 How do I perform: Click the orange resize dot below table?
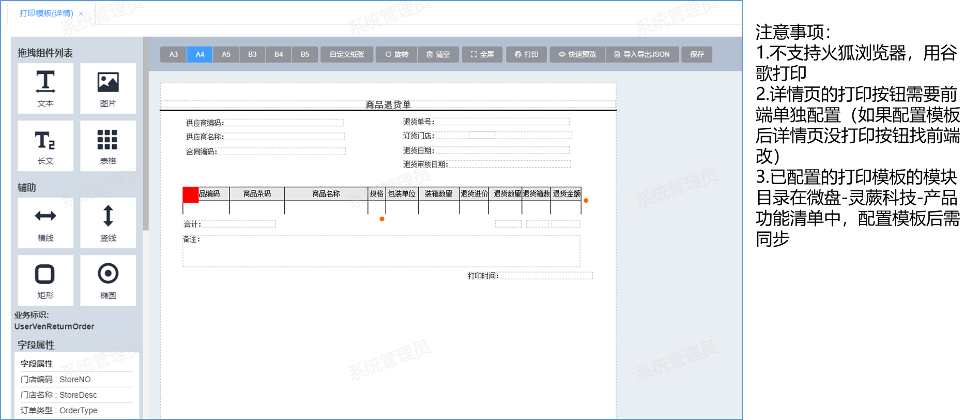click(382, 219)
